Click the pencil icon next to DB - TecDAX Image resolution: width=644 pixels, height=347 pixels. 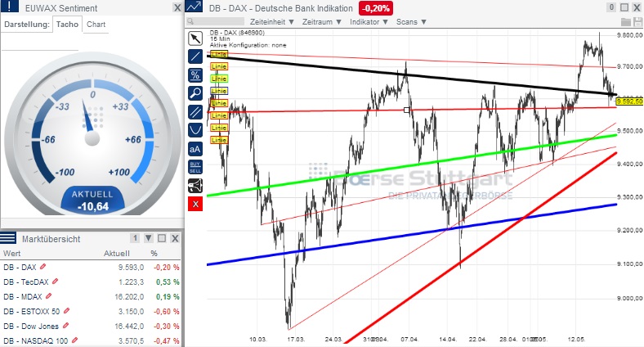tap(55, 282)
